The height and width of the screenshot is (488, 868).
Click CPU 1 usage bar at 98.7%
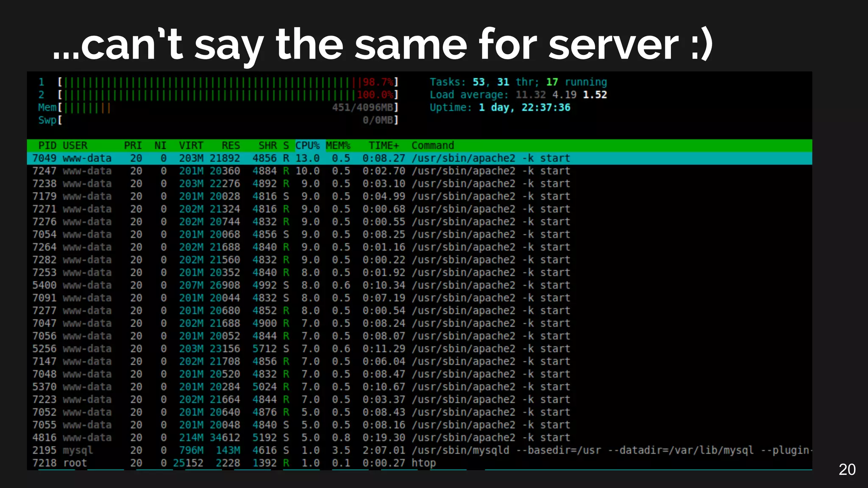(218, 82)
